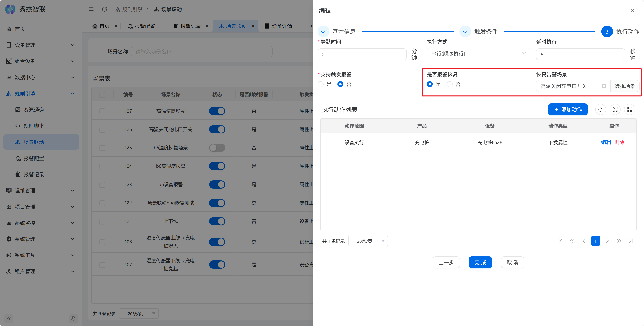This screenshot has width=644, height=326.
Task: Click the 完成 button
Action: tap(480, 262)
